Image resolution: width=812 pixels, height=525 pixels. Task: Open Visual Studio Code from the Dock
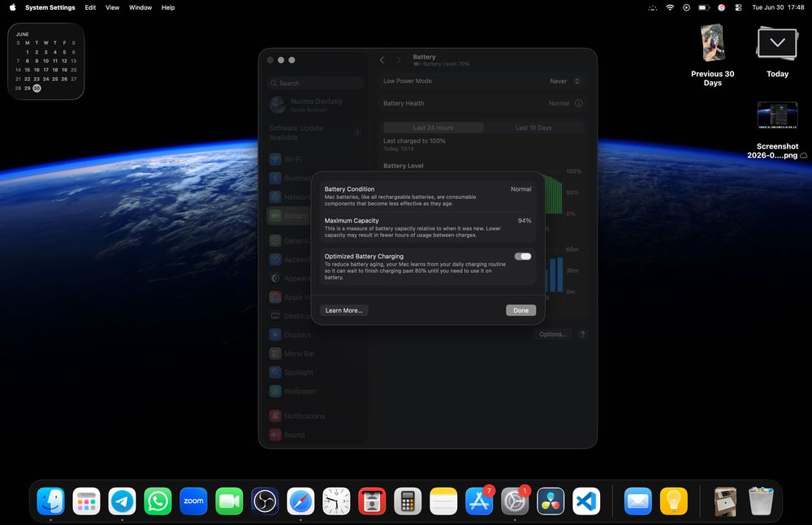click(x=586, y=501)
